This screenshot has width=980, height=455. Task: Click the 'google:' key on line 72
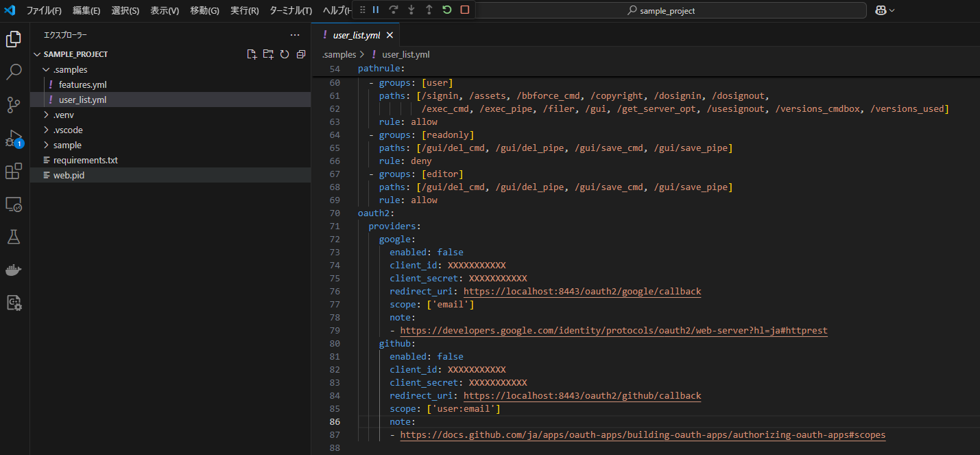pyautogui.click(x=398, y=239)
